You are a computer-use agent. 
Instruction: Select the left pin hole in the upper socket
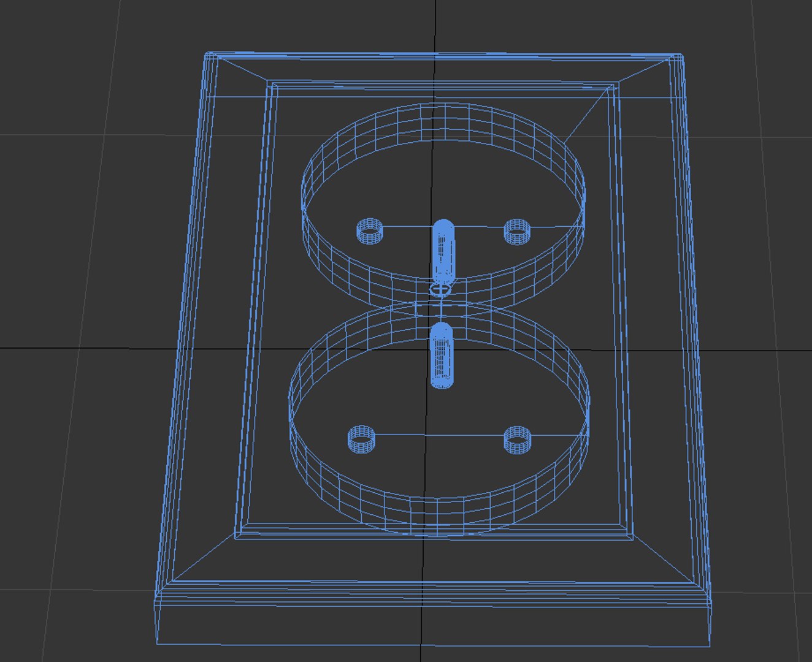(x=369, y=230)
